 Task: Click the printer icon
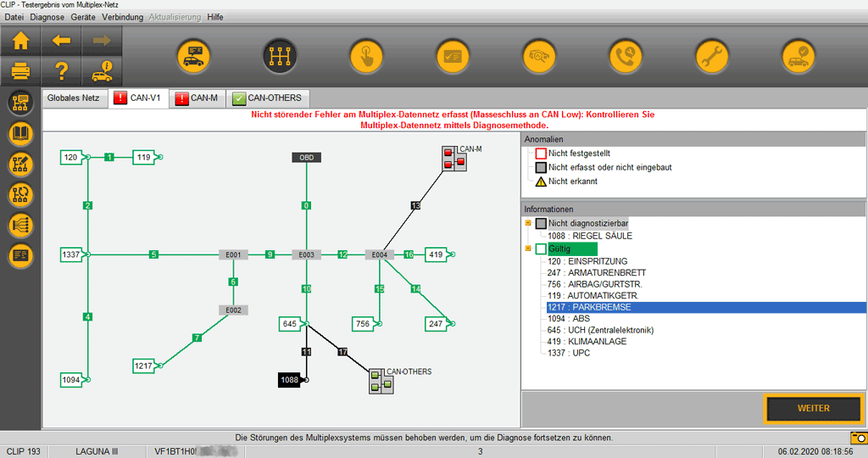point(20,71)
